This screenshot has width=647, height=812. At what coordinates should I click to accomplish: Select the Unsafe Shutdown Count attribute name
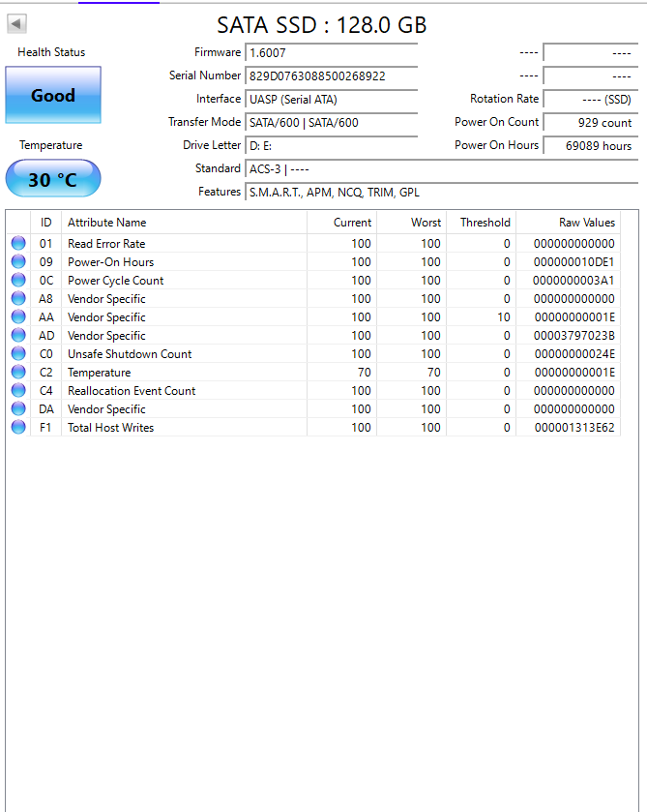point(130,353)
